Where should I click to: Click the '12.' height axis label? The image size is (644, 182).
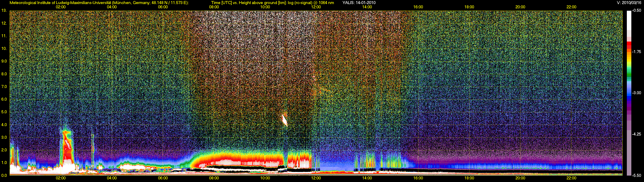tap(4, 23)
